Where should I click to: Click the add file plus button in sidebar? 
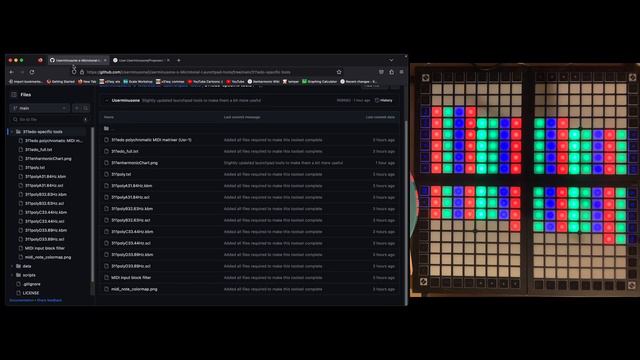pyautogui.click(x=77, y=108)
